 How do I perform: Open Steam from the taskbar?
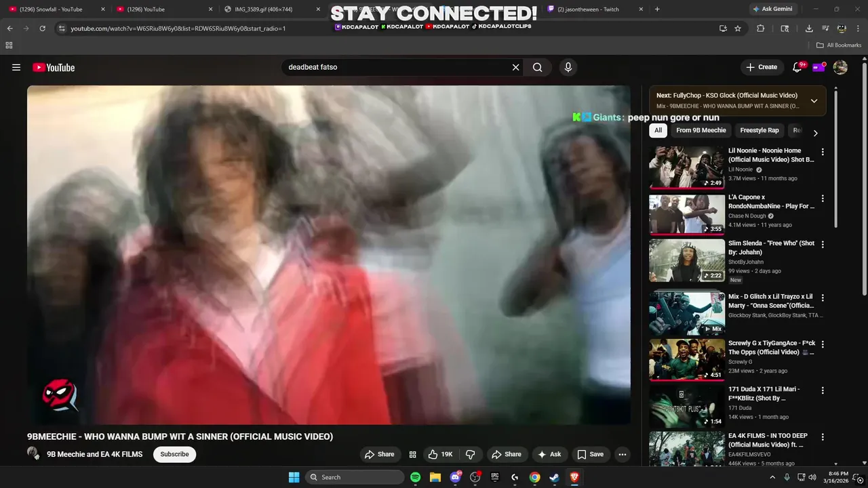click(554, 477)
